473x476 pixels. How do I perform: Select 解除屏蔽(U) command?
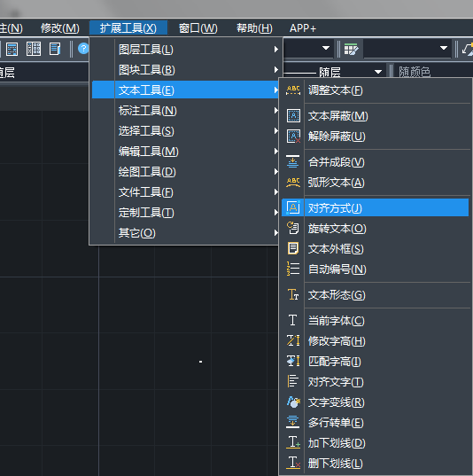(x=376, y=136)
